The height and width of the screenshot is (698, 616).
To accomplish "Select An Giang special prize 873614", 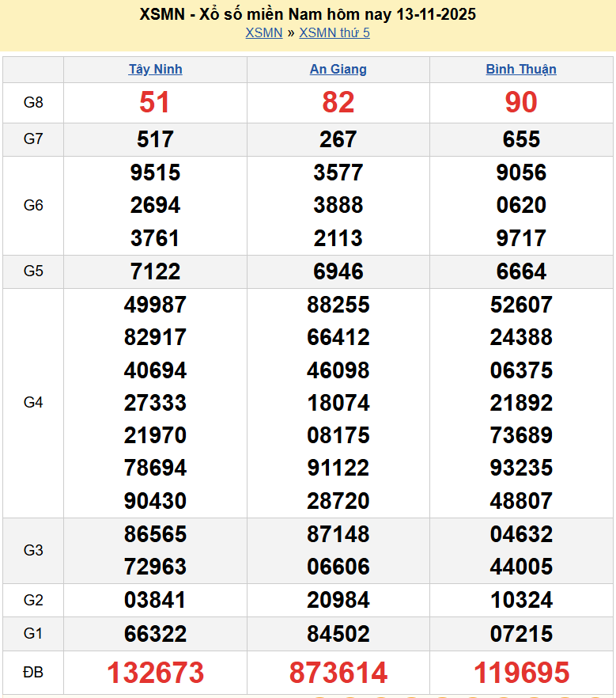I will click(338, 673).
